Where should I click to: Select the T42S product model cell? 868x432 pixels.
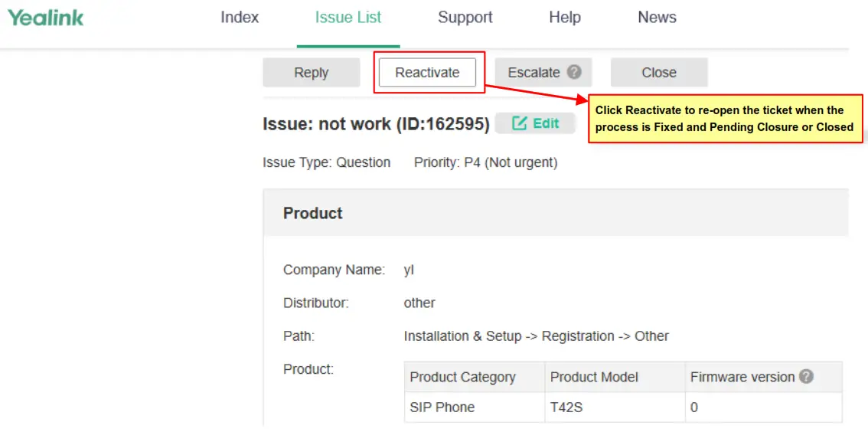pos(566,407)
